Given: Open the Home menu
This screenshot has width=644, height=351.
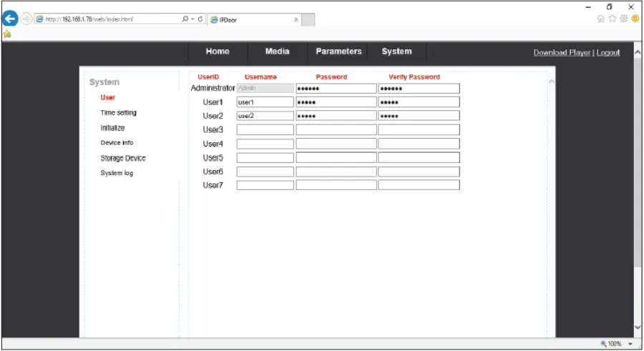Looking at the screenshot, I should point(218,51).
